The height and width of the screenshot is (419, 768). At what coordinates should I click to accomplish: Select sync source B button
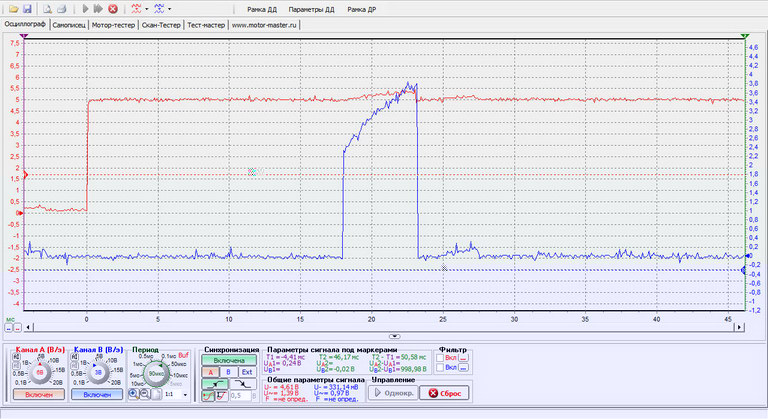(227, 371)
